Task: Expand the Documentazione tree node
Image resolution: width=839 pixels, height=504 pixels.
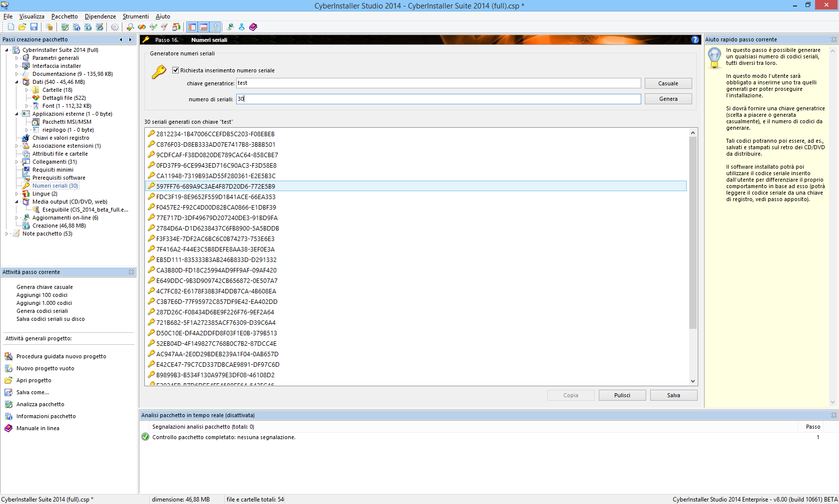Action: 16,74
